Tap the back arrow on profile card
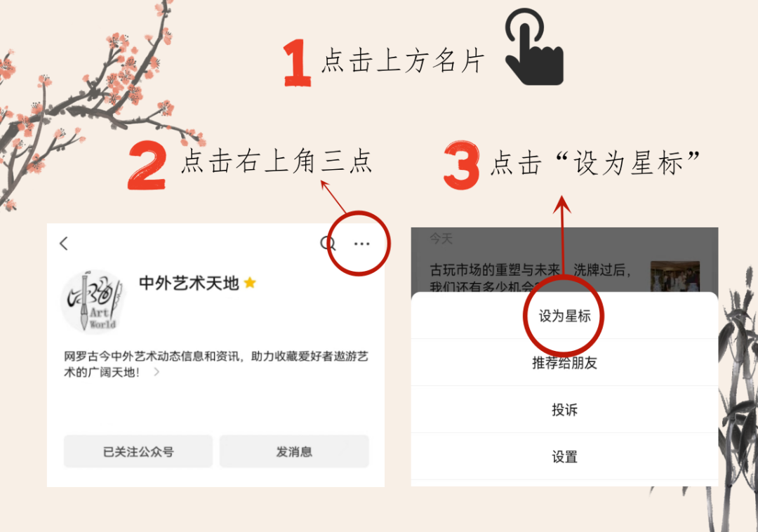 point(64,243)
